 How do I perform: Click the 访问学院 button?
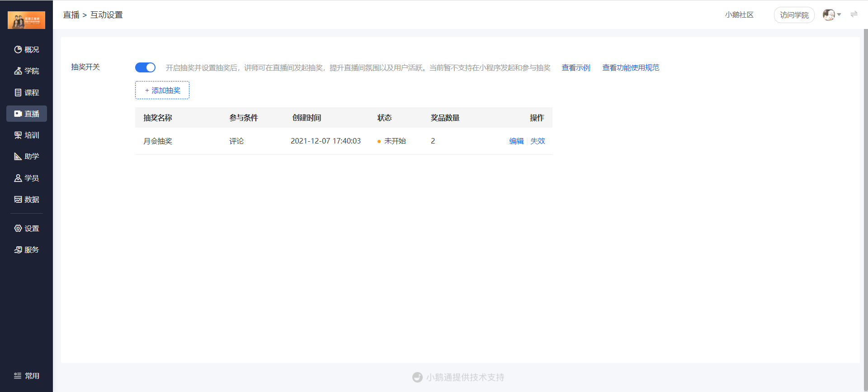[794, 15]
